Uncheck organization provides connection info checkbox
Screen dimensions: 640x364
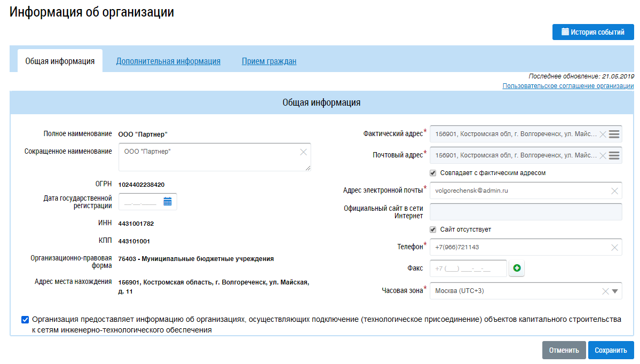click(x=25, y=320)
